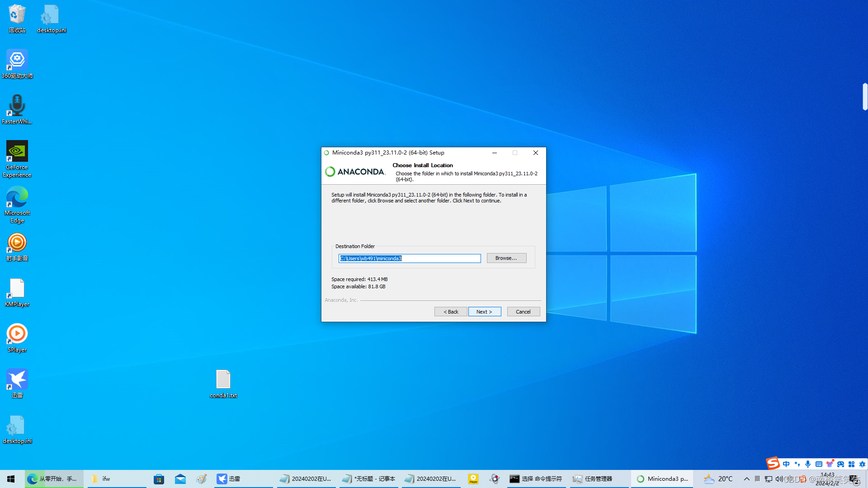Launch Microsoft Edge from the desktop
The width and height of the screenshot is (868, 488).
[17, 205]
